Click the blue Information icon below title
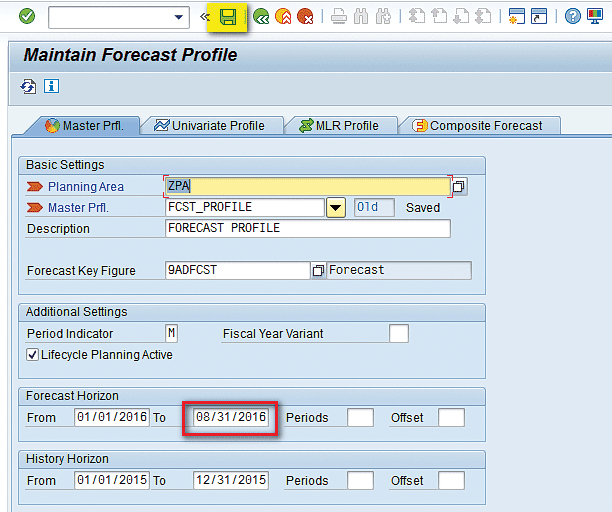612x512 pixels. (51, 87)
